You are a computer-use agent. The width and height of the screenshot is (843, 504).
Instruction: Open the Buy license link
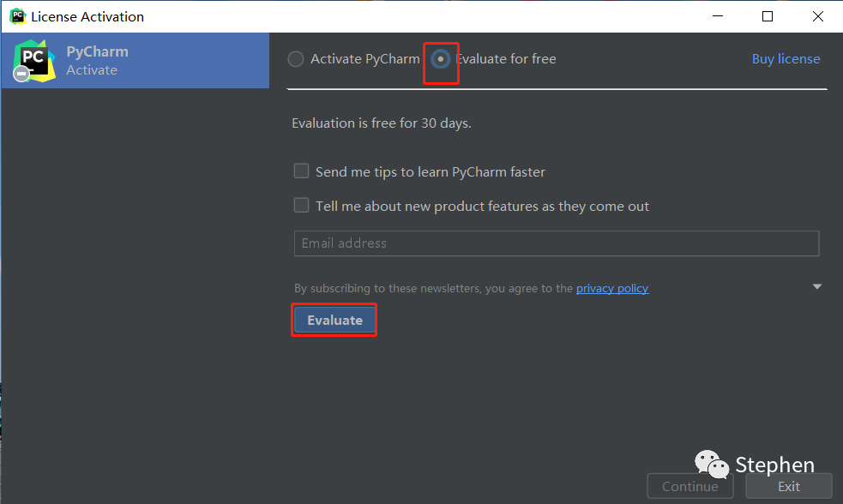click(x=786, y=59)
